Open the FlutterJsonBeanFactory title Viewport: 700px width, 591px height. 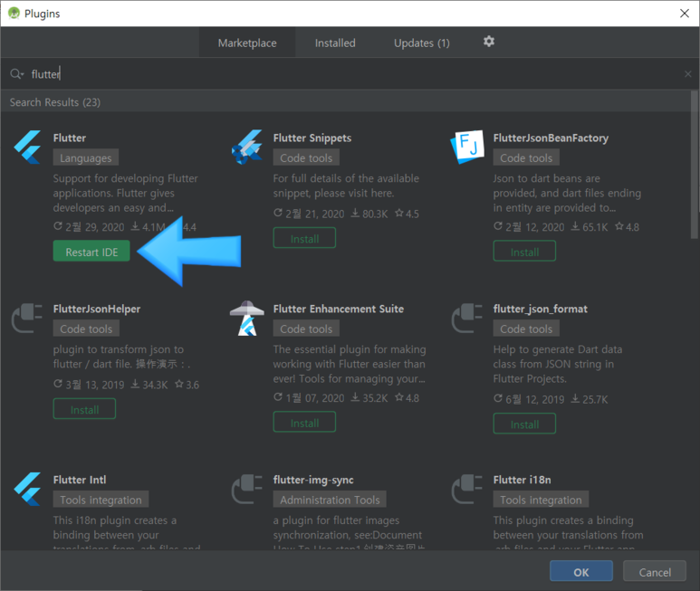click(x=551, y=138)
